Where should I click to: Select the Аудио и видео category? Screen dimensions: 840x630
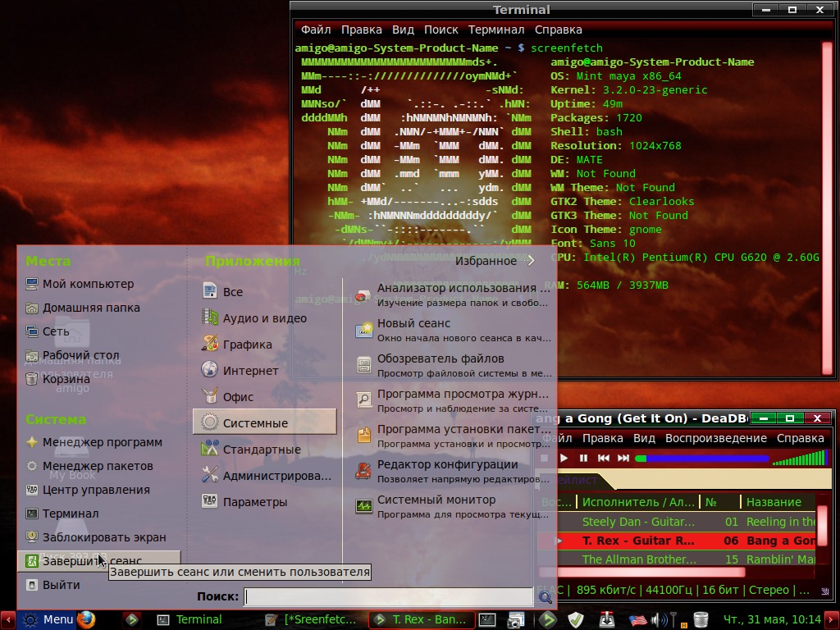(254, 317)
